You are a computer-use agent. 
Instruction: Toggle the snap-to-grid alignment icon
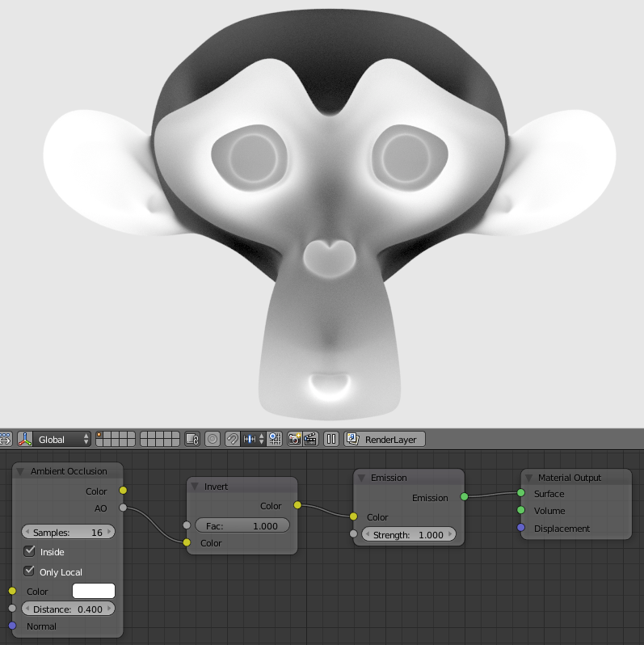(275, 440)
